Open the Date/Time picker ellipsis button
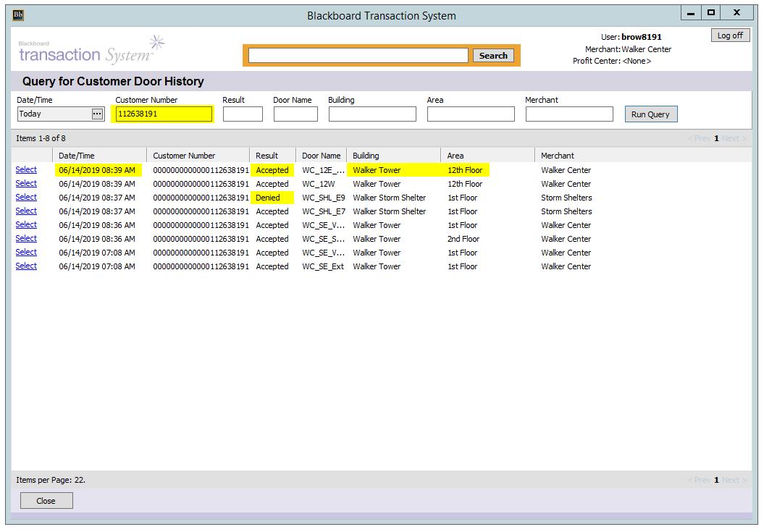The image size is (764, 532). point(98,114)
